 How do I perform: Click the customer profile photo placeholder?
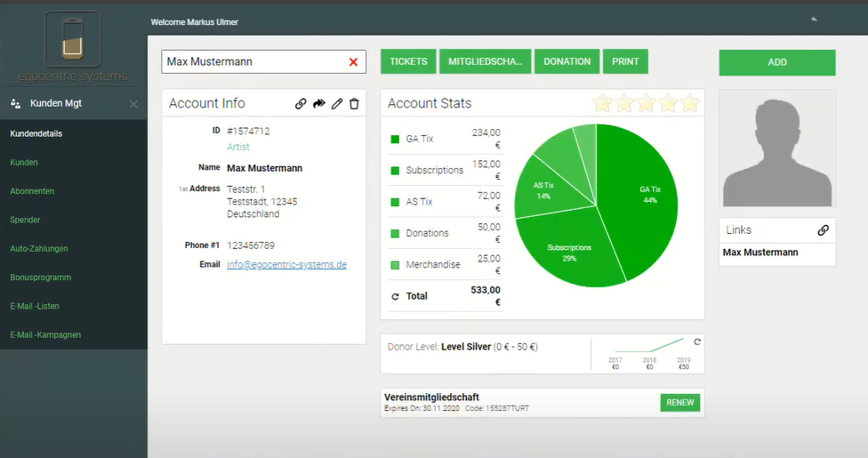pyautogui.click(x=776, y=148)
